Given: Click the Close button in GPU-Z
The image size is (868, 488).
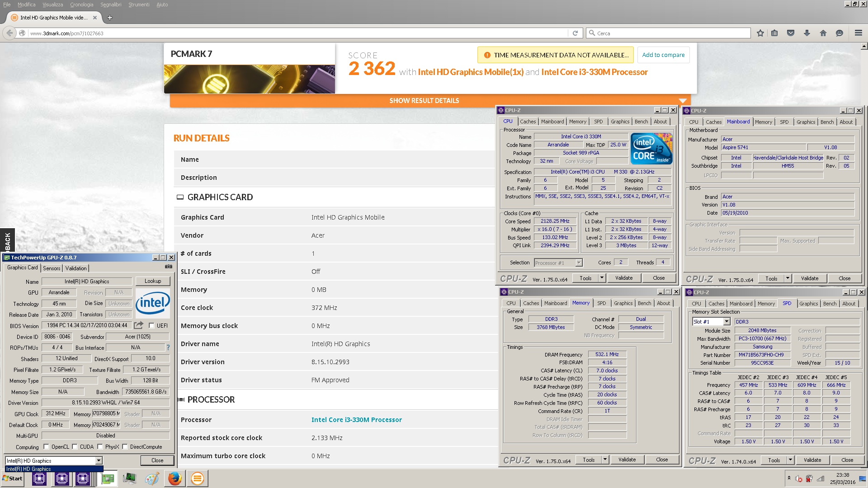Looking at the screenshot, I should 157,460.
